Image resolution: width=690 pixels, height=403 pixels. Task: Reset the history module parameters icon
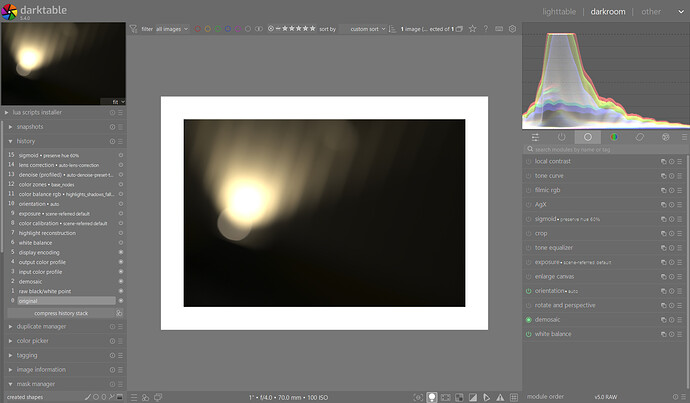[113, 141]
